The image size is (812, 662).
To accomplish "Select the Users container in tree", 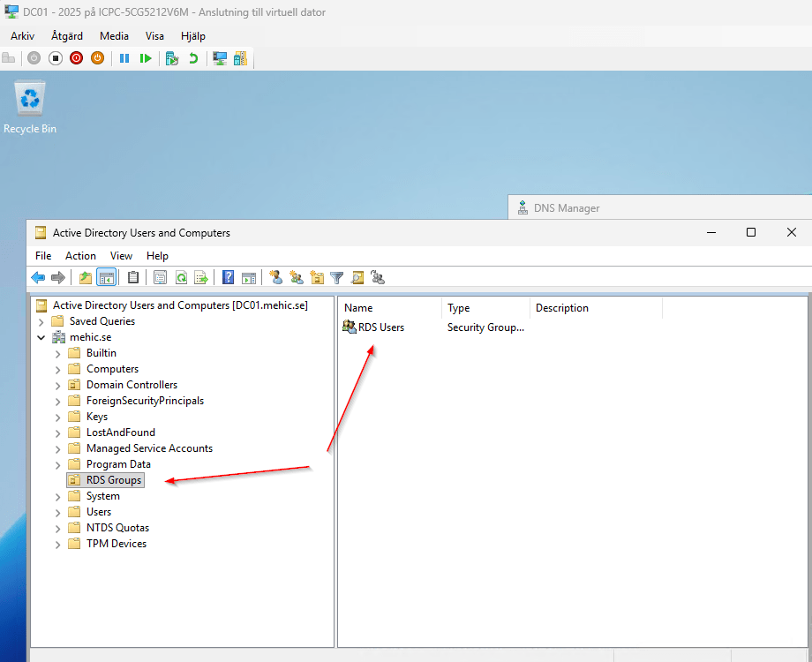I will tap(99, 512).
